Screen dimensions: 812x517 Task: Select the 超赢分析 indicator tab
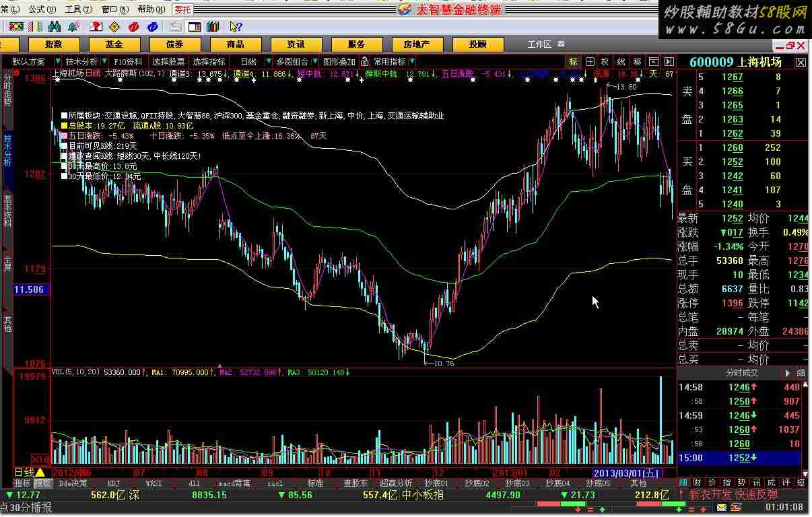[x=396, y=483]
